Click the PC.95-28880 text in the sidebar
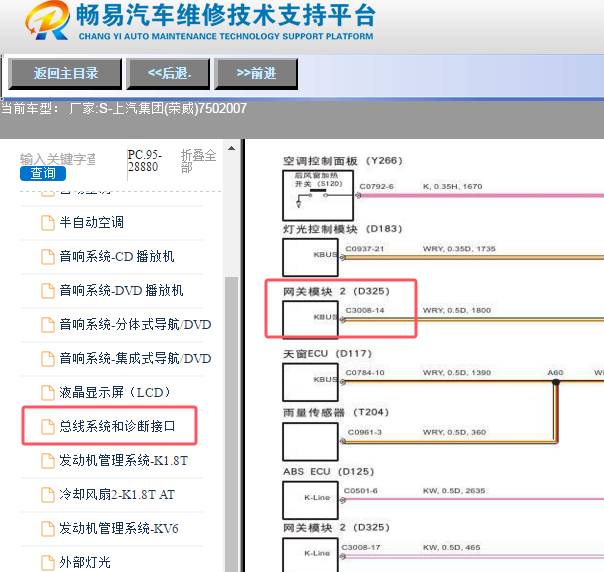Viewport: 604px width, 572px height. click(144, 161)
